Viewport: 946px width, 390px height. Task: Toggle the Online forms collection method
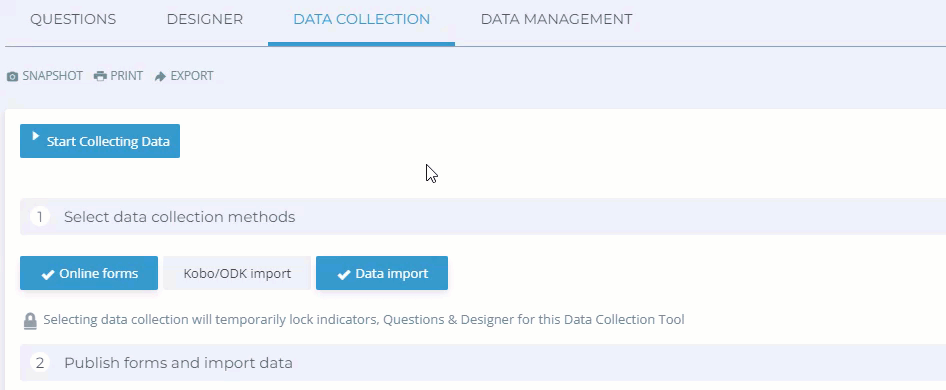(89, 273)
